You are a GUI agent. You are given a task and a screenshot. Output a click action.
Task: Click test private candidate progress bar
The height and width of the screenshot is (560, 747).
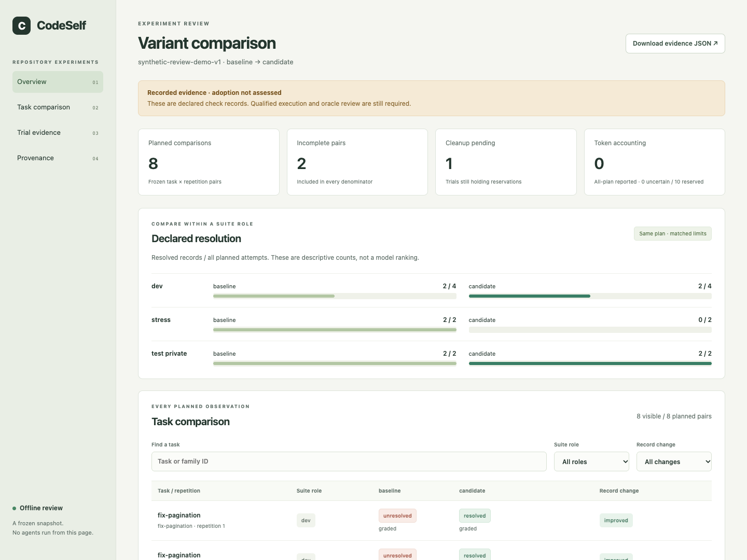click(x=590, y=363)
